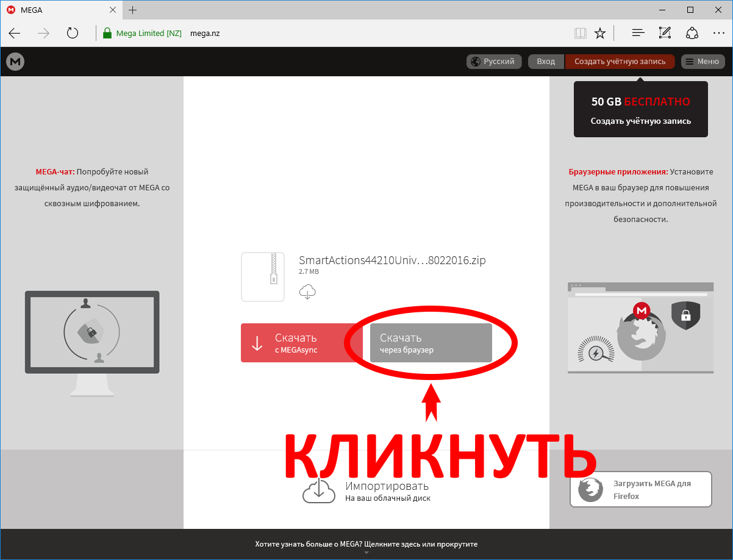Click the 2.7 MB file size label

click(x=309, y=271)
